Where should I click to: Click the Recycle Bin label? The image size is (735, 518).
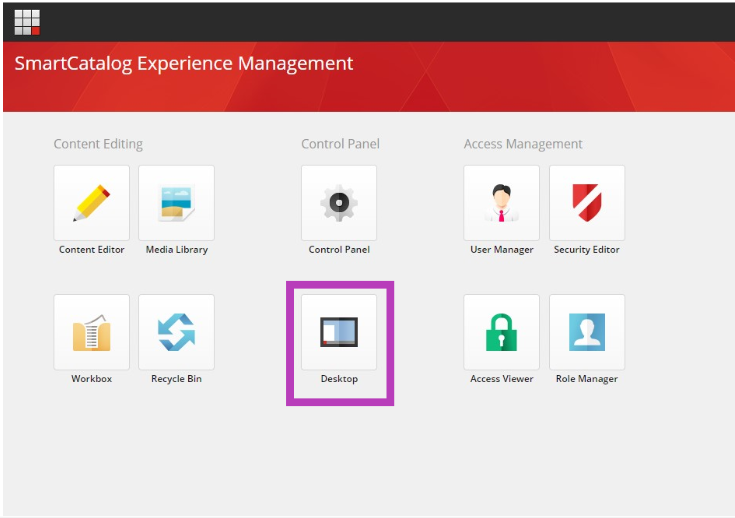(x=176, y=379)
